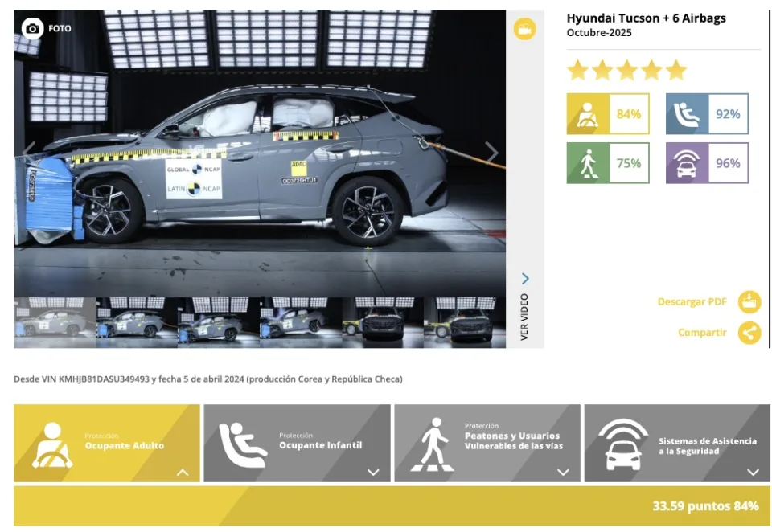The image size is (772, 532).
Task: Open the Descargar PDF link
Action: tap(692, 302)
